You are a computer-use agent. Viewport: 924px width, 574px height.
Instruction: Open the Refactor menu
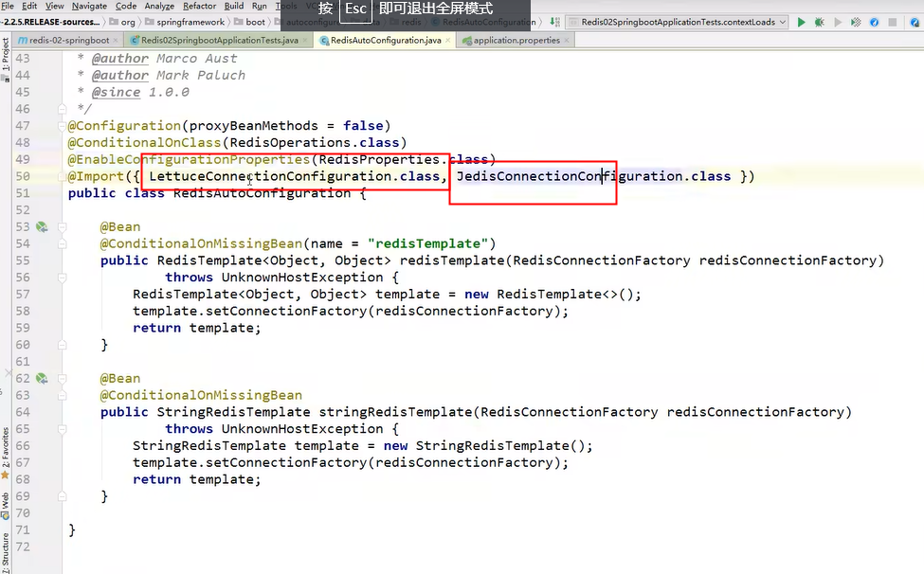click(199, 6)
